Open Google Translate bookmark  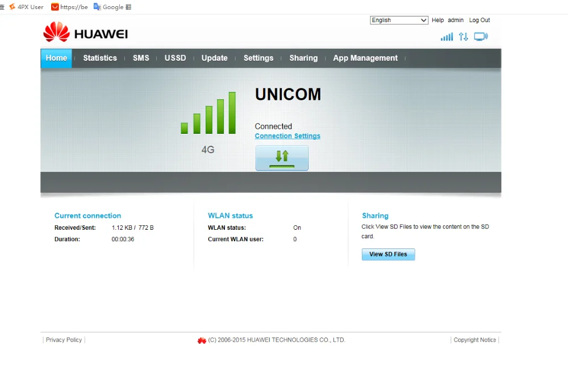[x=112, y=7]
